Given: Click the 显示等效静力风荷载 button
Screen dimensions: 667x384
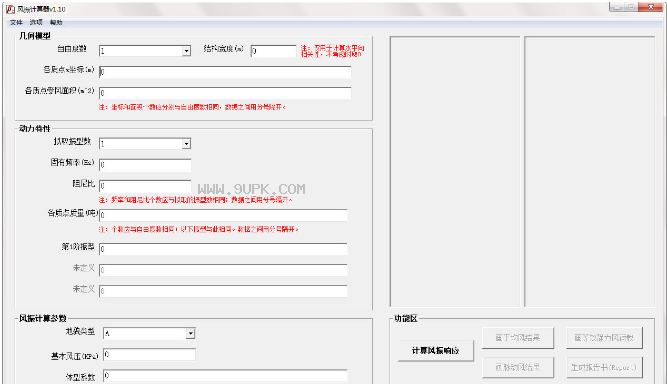Looking at the screenshot, I should coord(604,338).
